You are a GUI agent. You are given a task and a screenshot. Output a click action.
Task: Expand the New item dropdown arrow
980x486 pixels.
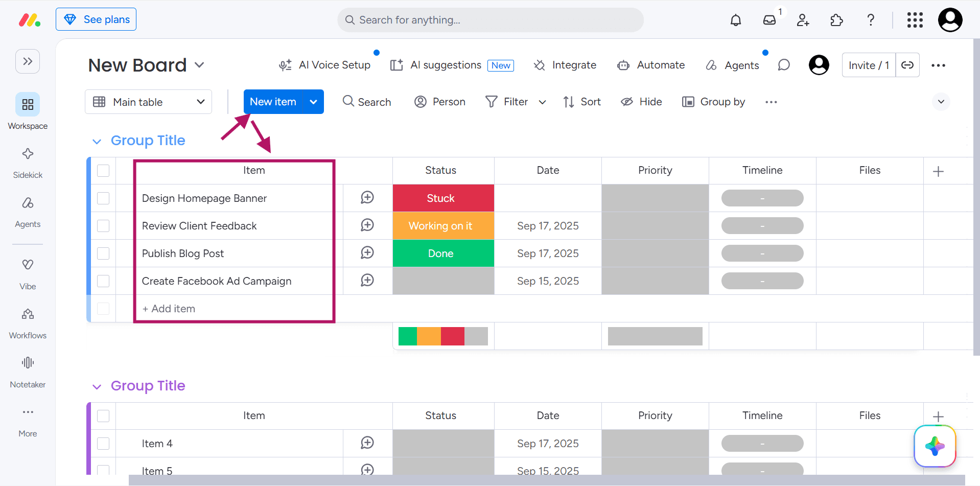pyautogui.click(x=314, y=102)
